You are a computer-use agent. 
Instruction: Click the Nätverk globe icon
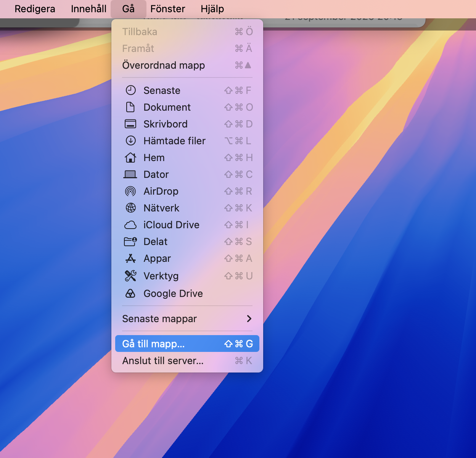pos(130,208)
